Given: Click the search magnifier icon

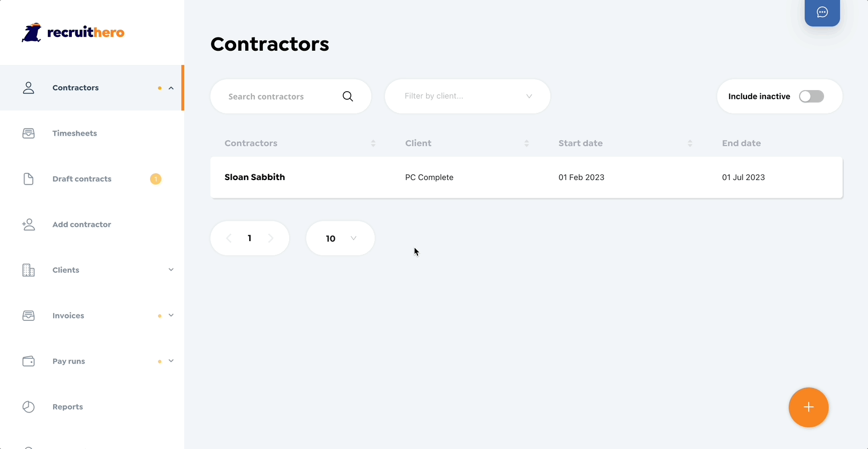Looking at the screenshot, I should pos(348,96).
